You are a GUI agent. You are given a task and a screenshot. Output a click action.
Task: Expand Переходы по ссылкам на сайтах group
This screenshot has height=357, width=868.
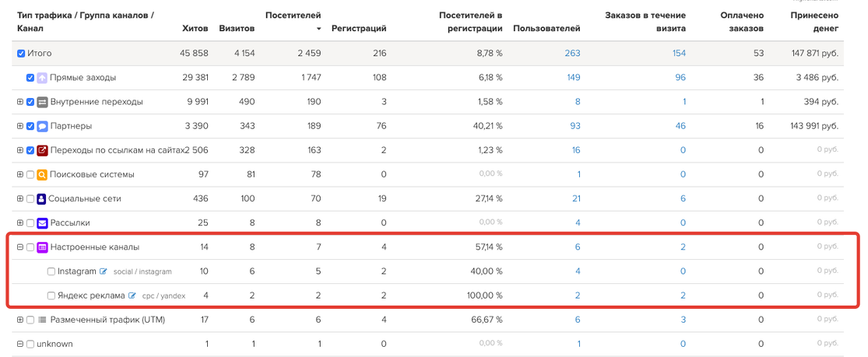[x=20, y=150]
